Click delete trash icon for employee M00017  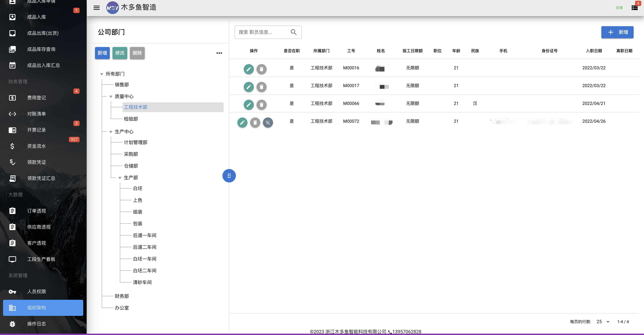[261, 87]
